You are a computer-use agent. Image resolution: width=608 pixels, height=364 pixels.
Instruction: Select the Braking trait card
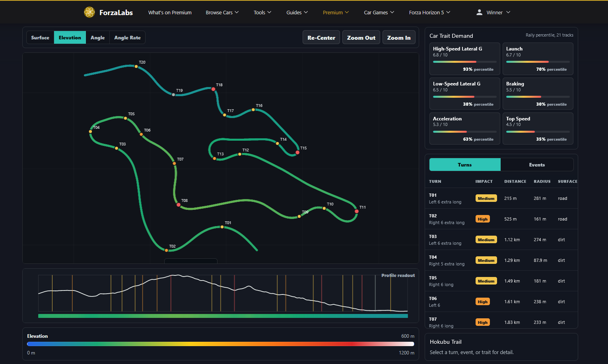point(538,94)
